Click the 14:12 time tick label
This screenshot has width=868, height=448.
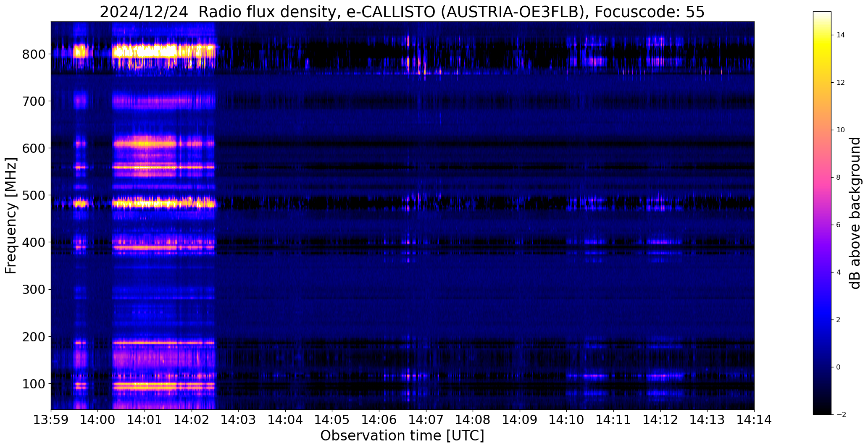[660, 420]
